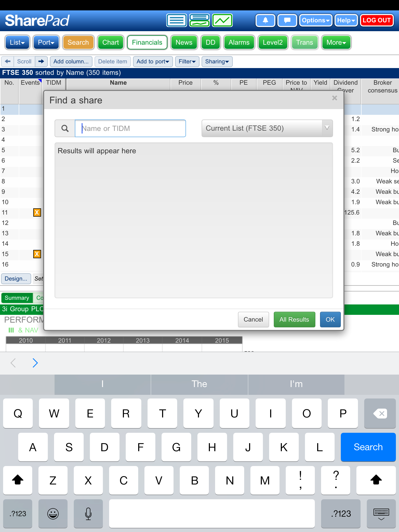The image size is (399, 532).
Task: Click the Add column... button
Action: (71, 62)
